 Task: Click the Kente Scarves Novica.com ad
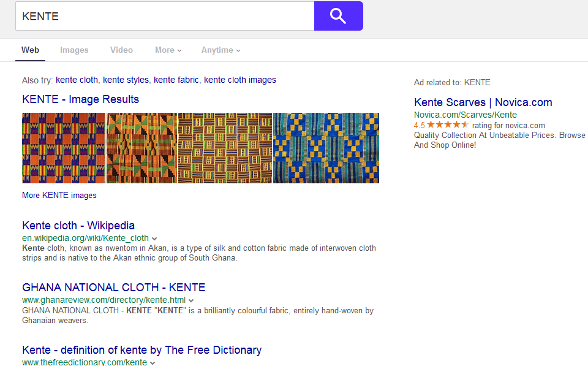click(483, 102)
